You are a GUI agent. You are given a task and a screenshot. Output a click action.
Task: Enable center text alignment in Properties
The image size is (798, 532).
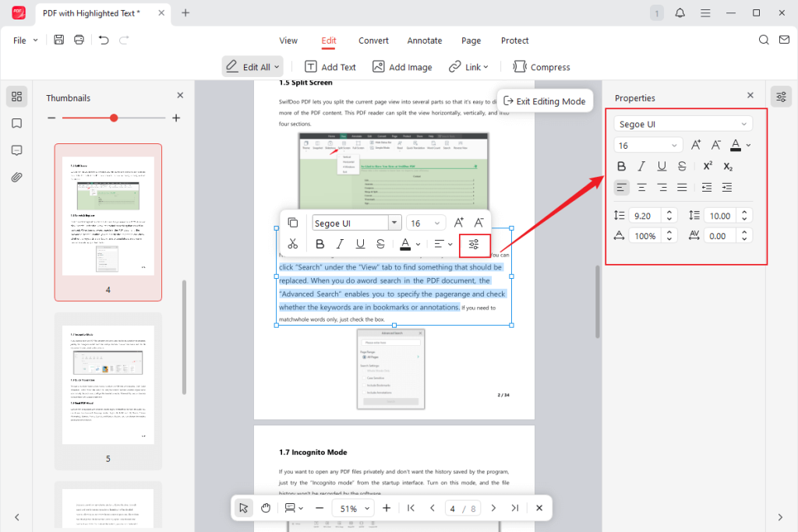point(641,187)
